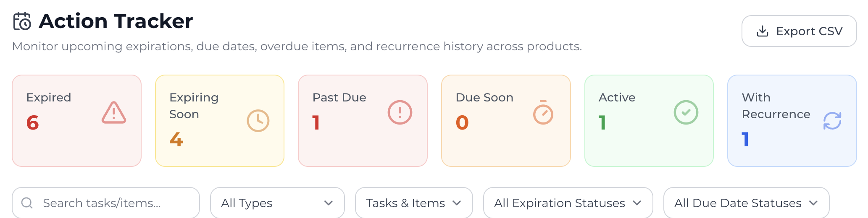This screenshot has width=868, height=218.
Task: Click the With Recurrence refresh icon
Action: pos(832,121)
